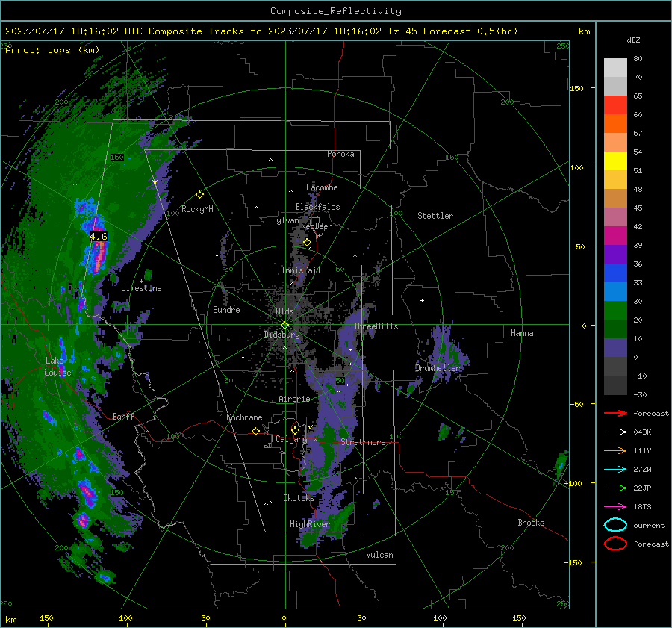Click the ThreeHills city label
672x628 pixels.
tap(376, 326)
